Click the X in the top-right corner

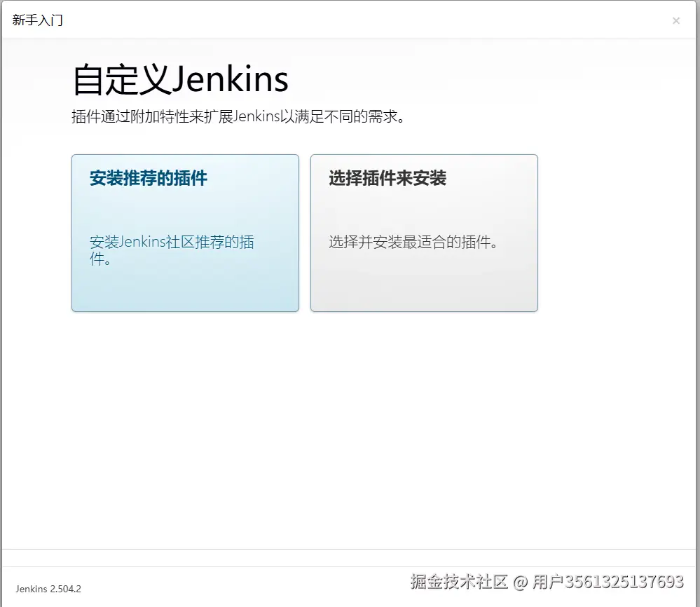coord(676,20)
